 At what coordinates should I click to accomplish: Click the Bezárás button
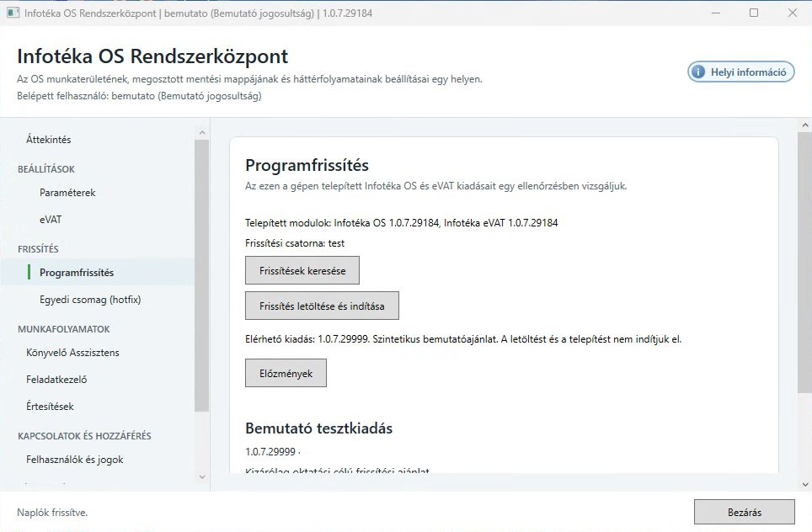click(x=744, y=513)
